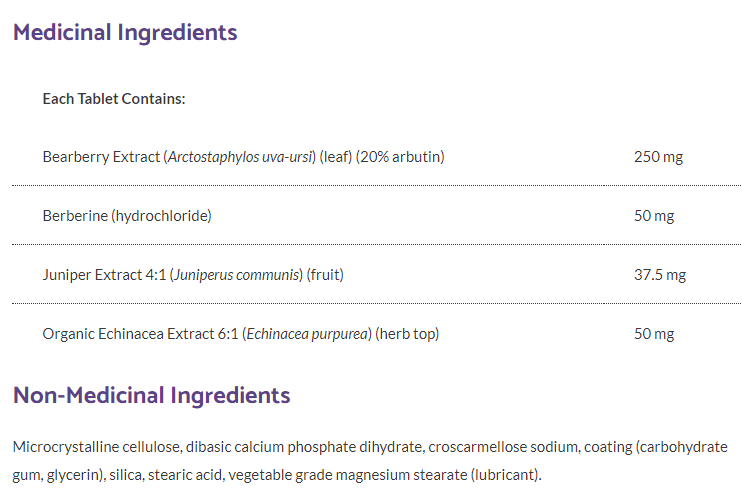
Task: Click the Non-Medicinal Ingredients heading
Action: point(152,395)
